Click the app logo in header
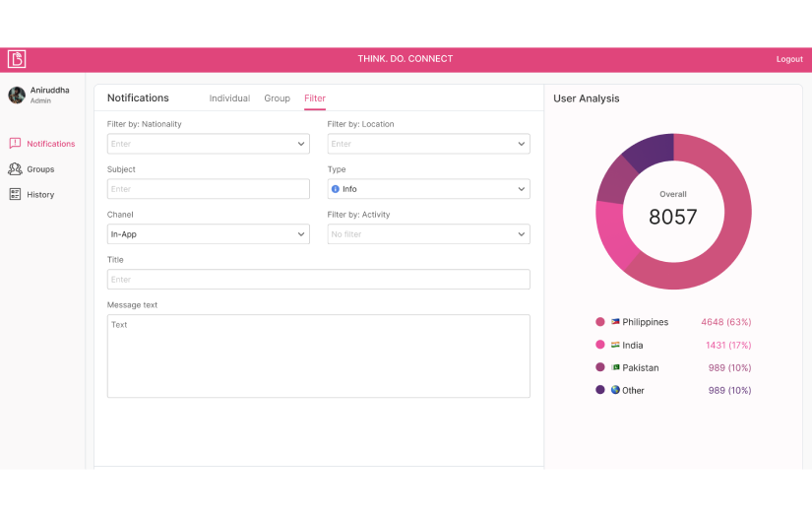812x517 pixels. [17, 59]
